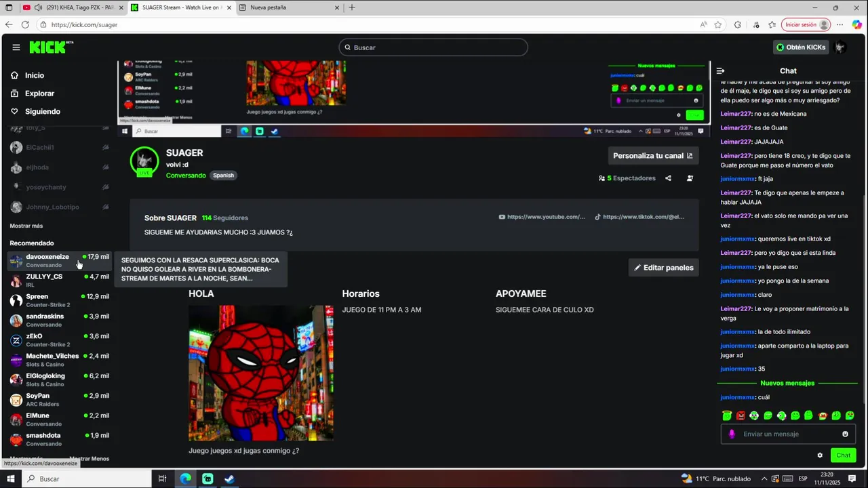Open the Windows Start button

(x=11, y=479)
